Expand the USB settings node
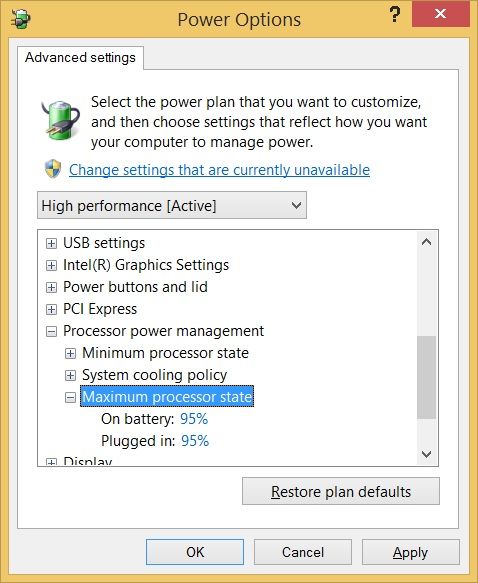This screenshot has height=583, width=478. (x=51, y=244)
